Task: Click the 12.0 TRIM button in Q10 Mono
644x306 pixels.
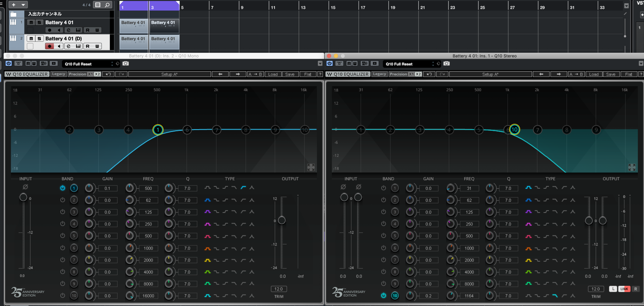Action: [279, 289]
